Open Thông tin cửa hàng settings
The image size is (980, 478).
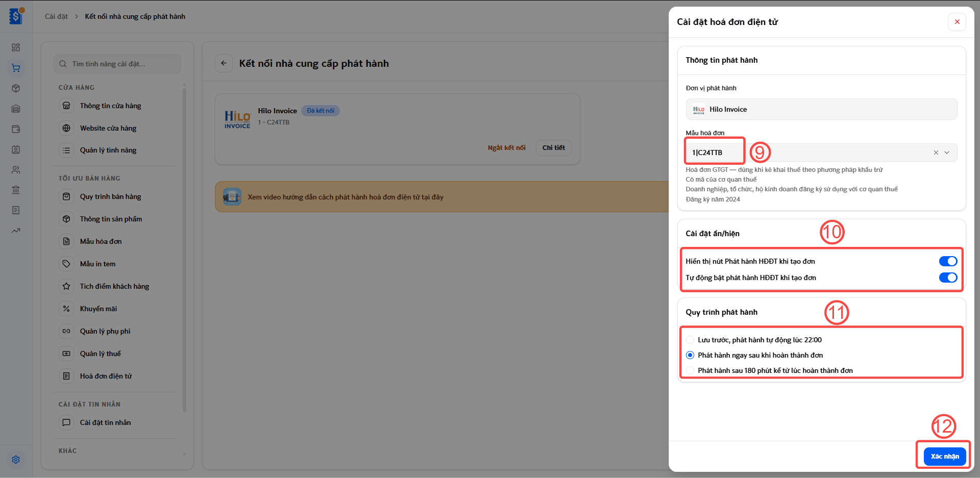coord(110,106)
